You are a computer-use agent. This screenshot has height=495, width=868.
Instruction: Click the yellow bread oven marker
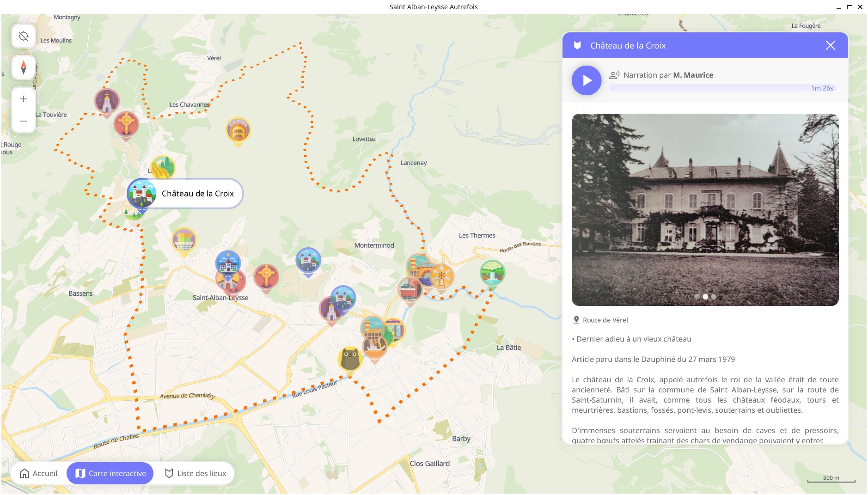pos(238,130)
